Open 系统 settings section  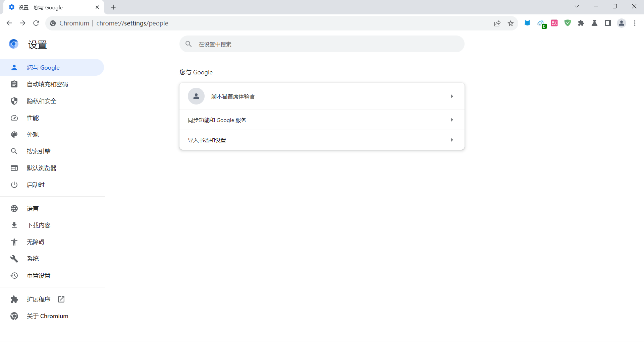52,259
